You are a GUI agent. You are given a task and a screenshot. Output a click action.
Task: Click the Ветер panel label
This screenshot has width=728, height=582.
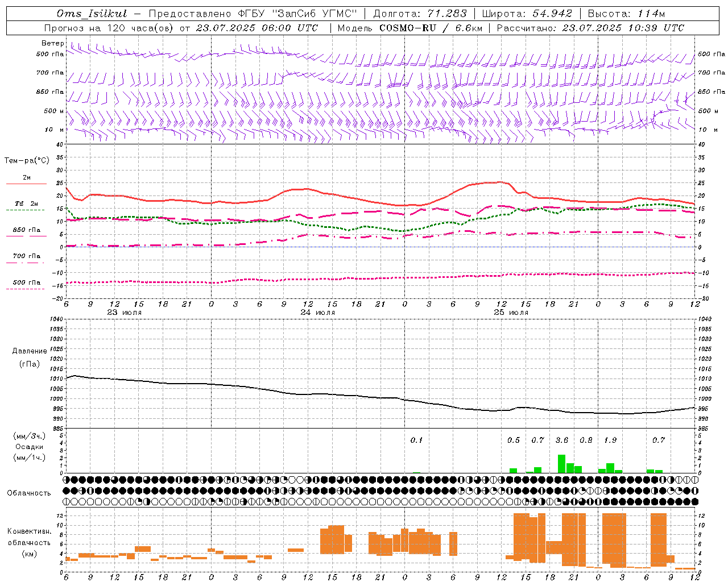(52, 43)
